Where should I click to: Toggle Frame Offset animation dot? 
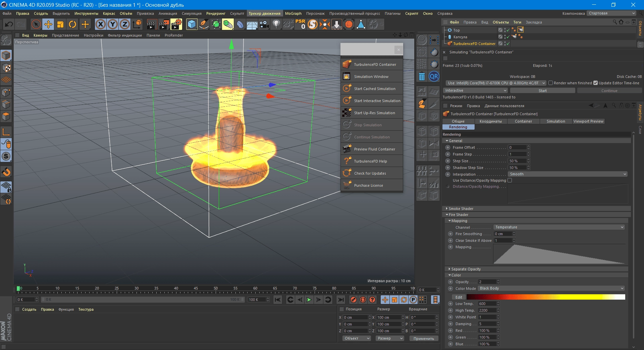tap(448, 147)
